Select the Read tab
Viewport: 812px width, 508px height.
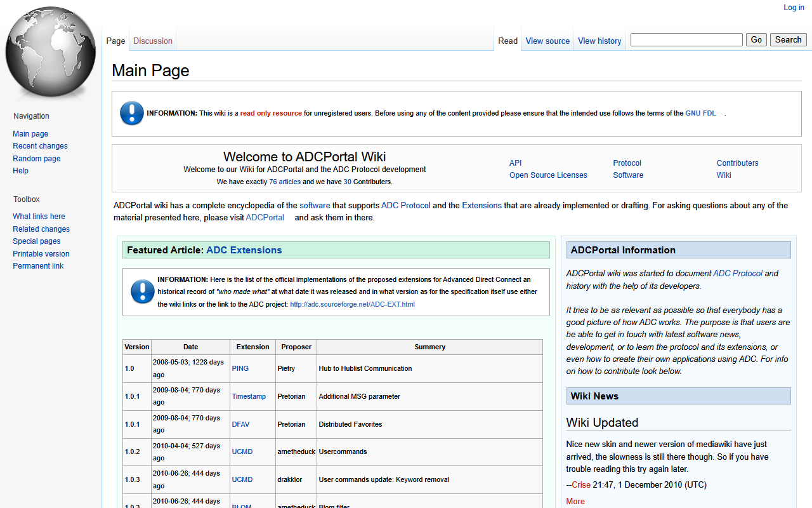coord(508,41)
